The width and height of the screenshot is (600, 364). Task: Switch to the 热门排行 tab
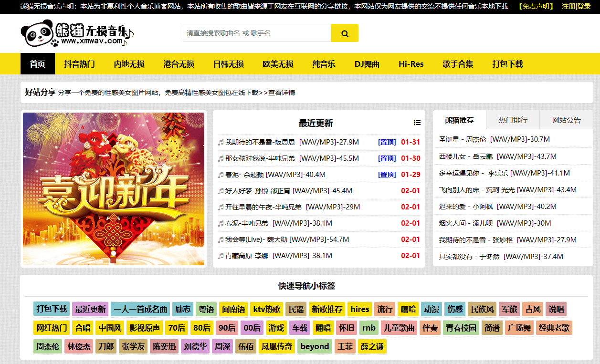click(x=513, y=120)
